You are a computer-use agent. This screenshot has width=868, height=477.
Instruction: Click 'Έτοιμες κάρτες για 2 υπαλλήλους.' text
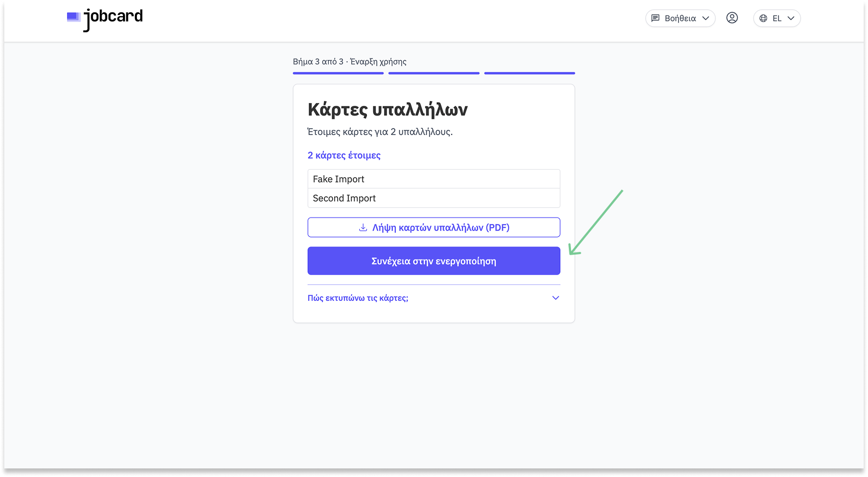(380, 132)
